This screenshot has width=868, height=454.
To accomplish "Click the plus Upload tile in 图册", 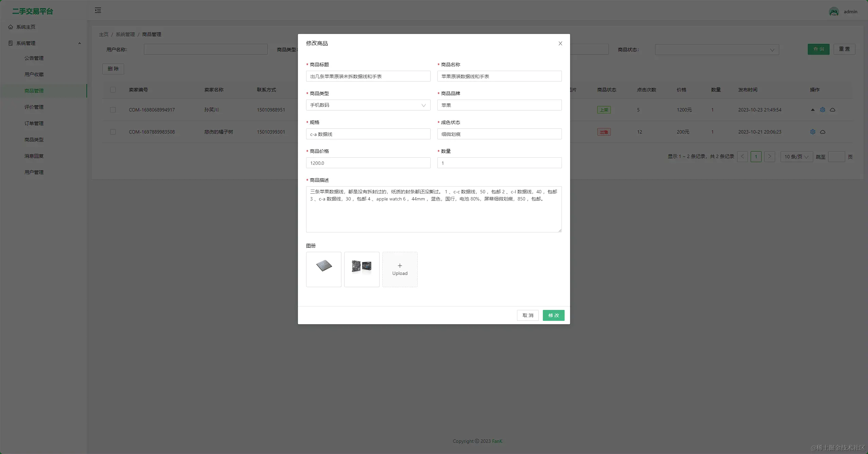I will pyautogui.click(x=400, y=269).
